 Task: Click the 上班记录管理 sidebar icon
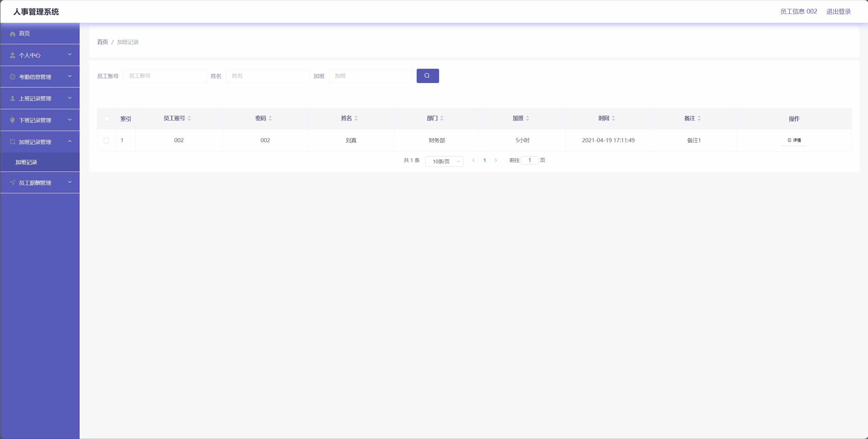click(x=13, y=98)
